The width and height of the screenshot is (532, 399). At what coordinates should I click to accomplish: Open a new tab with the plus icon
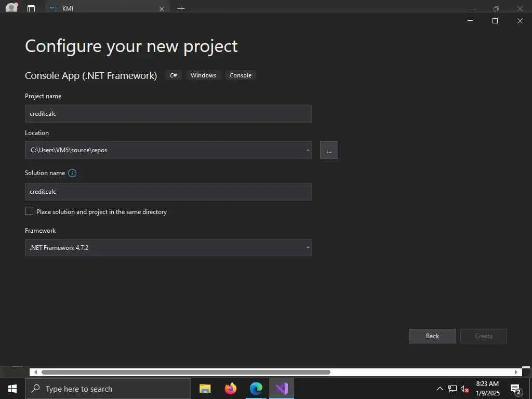[181, 8]
